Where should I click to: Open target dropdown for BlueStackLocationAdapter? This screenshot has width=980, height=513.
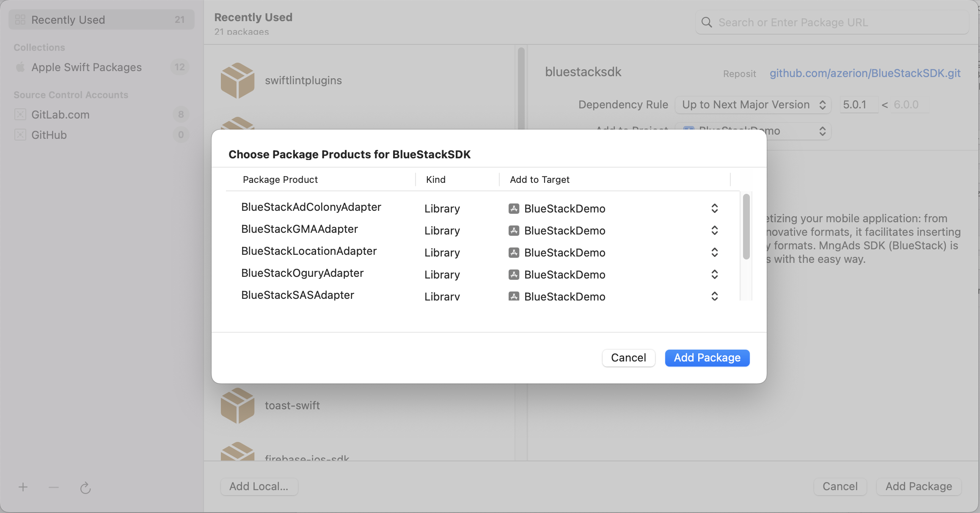[714, 252]
